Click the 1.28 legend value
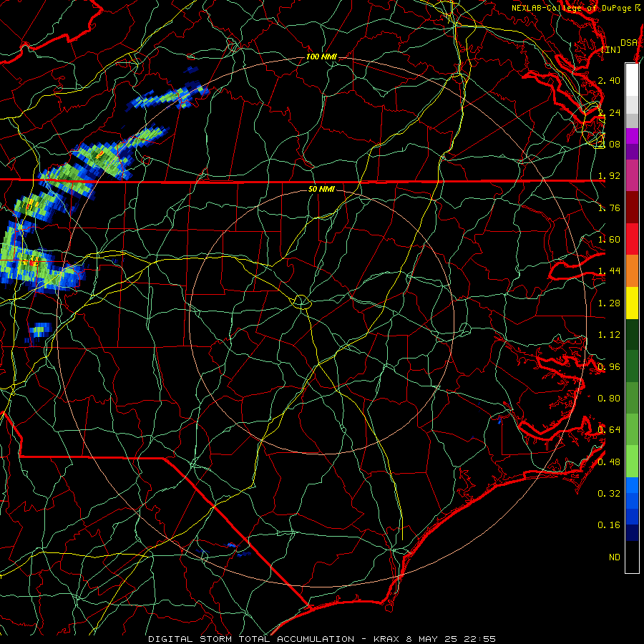Screen dimensions: 644x644 [609, 303]
